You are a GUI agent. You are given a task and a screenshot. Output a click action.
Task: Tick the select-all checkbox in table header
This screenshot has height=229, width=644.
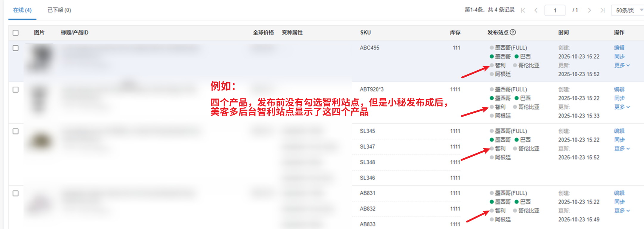click(x=16, y=33)
